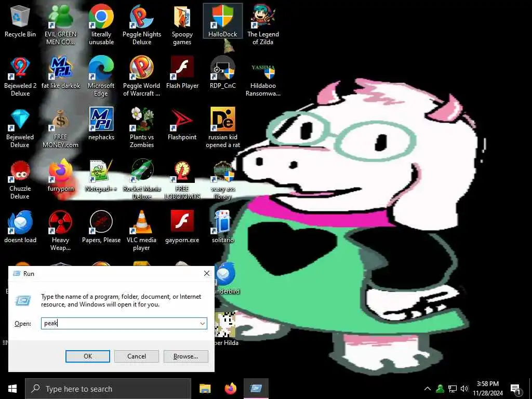Open the scary ass library shortcut
The image size is (532, 399).
[x=222, y=180]
